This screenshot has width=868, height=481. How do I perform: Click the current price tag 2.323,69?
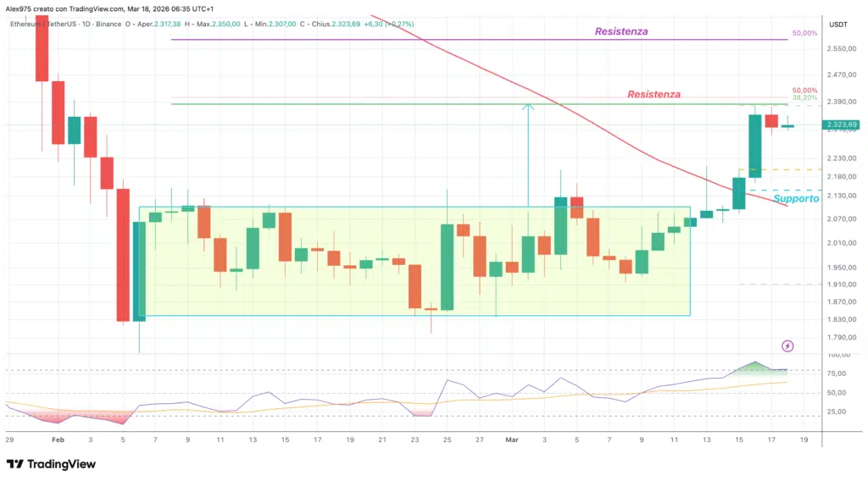[839, 125]
